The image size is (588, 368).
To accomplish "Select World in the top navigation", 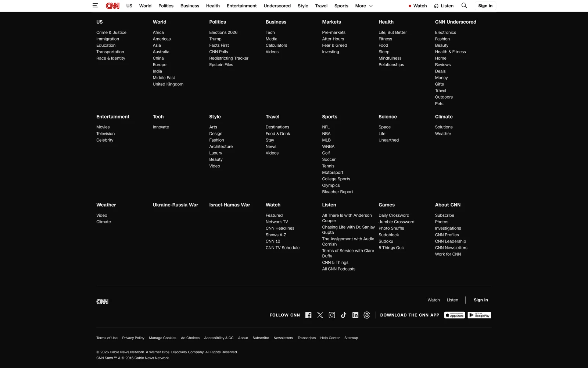I will [145, 6].
